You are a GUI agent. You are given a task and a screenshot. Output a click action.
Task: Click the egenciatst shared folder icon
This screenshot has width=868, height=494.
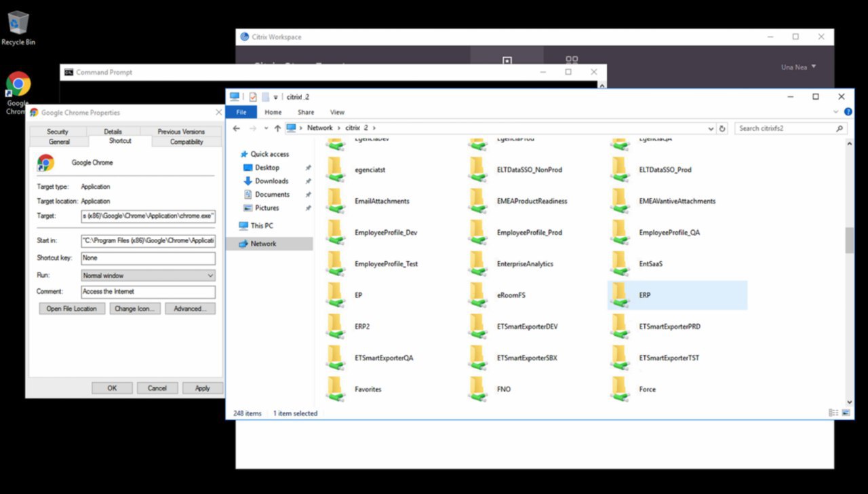pos(335,170)
